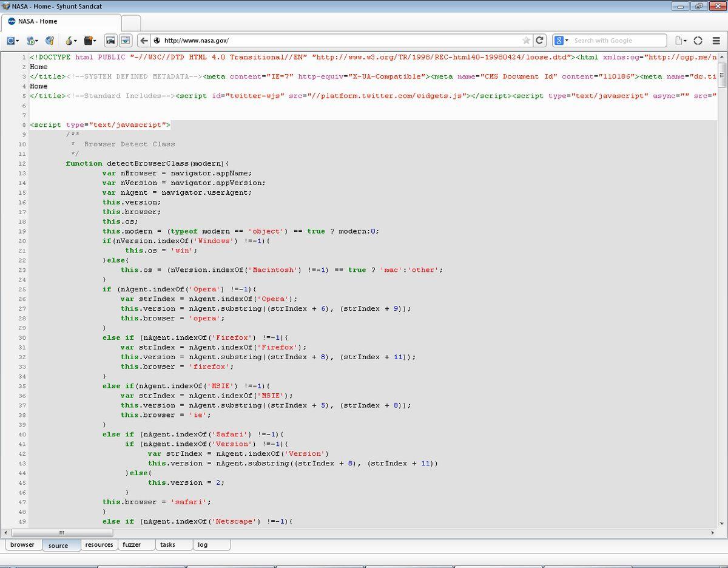
Task: Click the site globe icon beside URL
Action: [157, 41]
